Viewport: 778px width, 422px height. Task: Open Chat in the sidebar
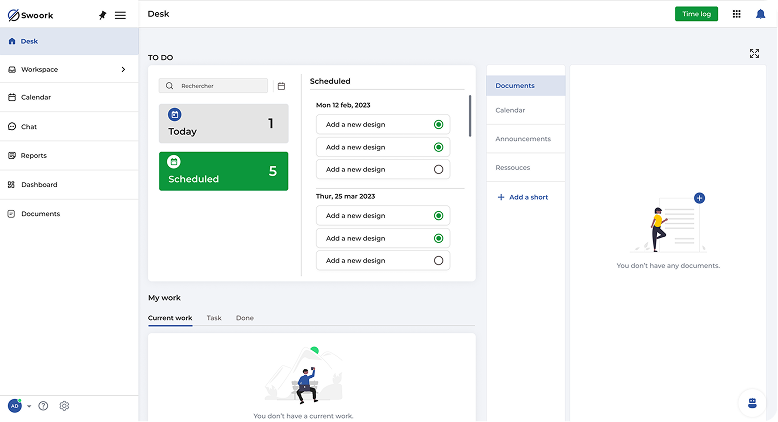pyautogui.click(x=69, y=126)
